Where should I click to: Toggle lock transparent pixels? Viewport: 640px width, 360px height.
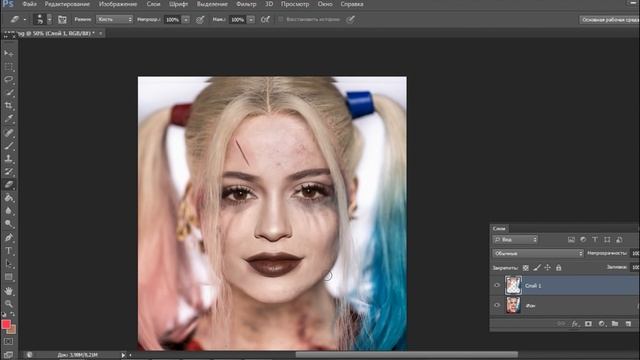(x=526, y=268)
